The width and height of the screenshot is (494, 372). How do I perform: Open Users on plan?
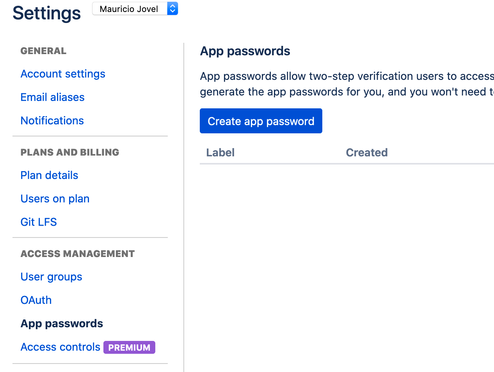tap(55, 198)
